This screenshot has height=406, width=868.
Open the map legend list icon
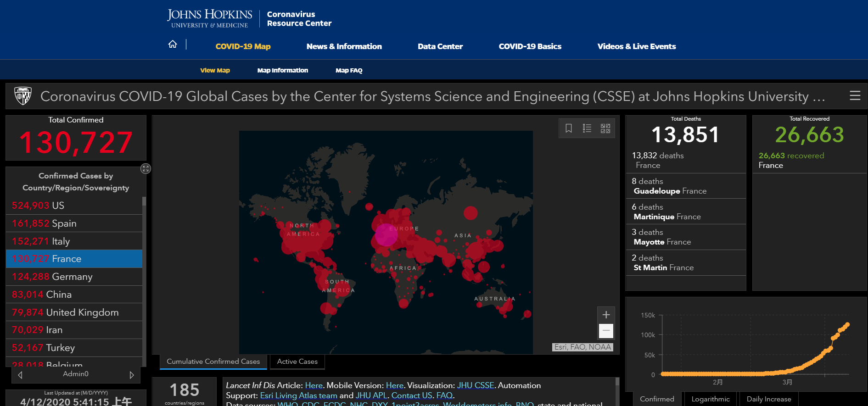coord(587,128)
